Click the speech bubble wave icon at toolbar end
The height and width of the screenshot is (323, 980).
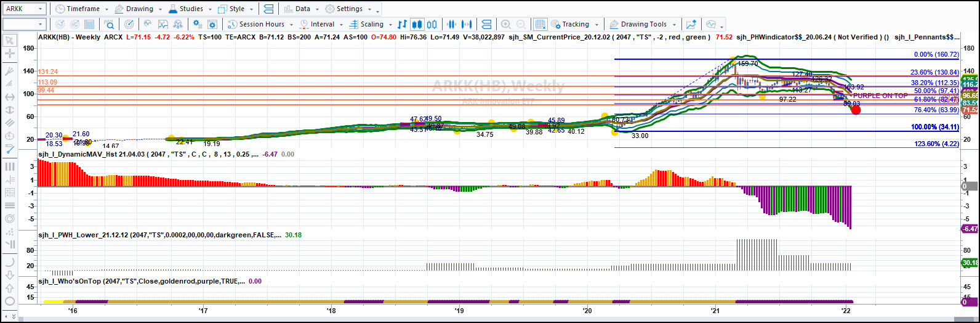click(711, 24)
